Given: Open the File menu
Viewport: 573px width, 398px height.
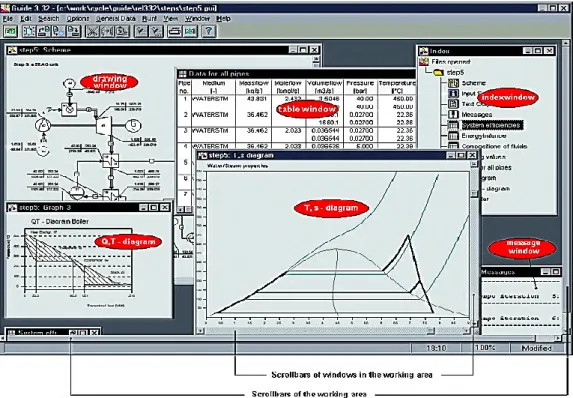Looking at the screenshot, I should (x=8, y=19).
